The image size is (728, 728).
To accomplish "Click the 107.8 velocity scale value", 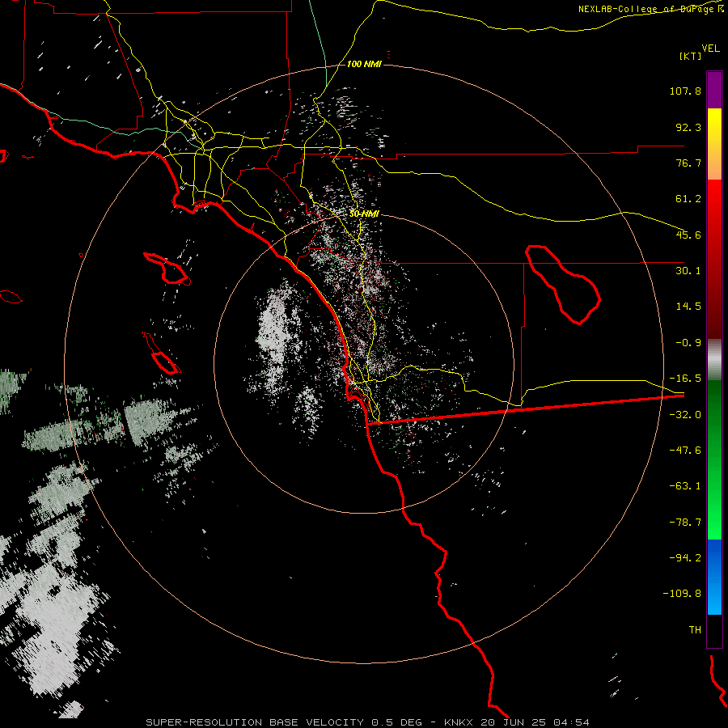I will (685, 91).
